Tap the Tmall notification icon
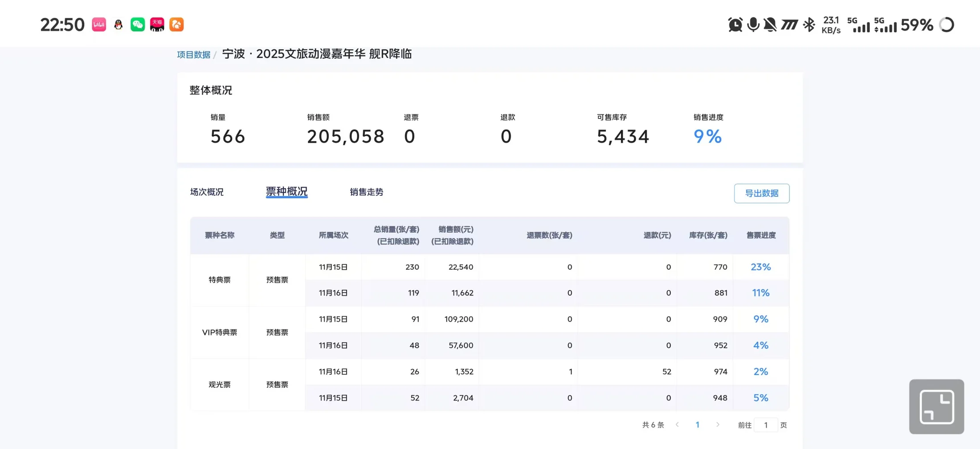The height and width of the screenshot is (449, 980). point(157,24)
